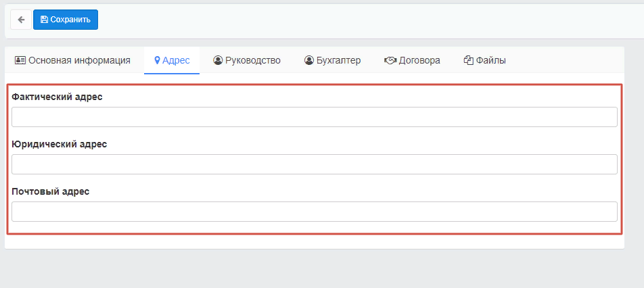Save the form with the Сохранить button

coord(66,20)
